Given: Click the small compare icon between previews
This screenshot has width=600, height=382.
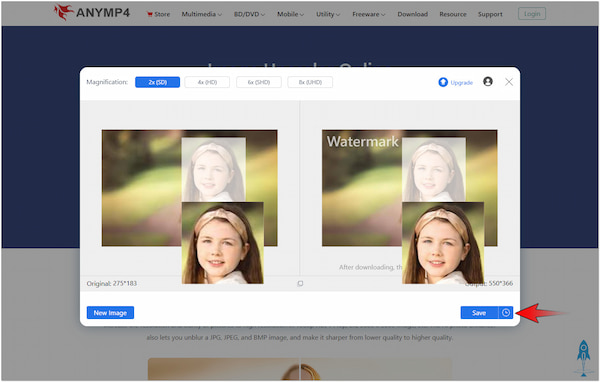Looking at the screenshot, I should [x=300, y=284].
